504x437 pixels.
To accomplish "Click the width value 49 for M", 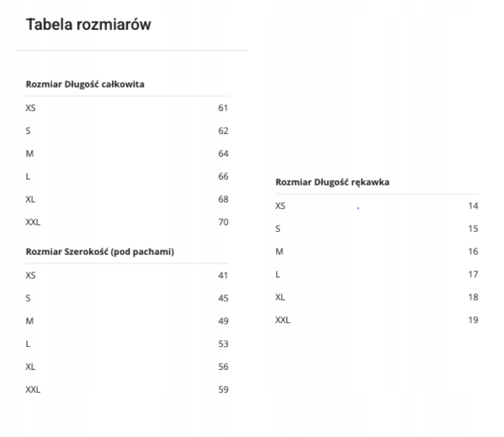I will point(224,321).
